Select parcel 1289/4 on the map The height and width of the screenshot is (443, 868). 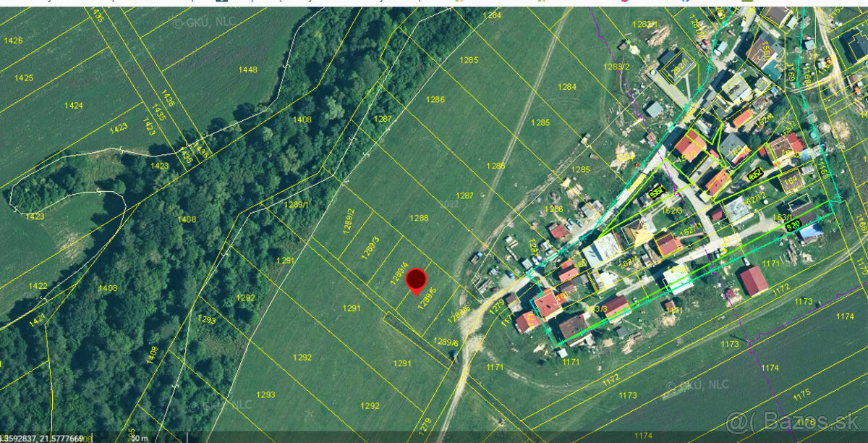coord(399,272)
